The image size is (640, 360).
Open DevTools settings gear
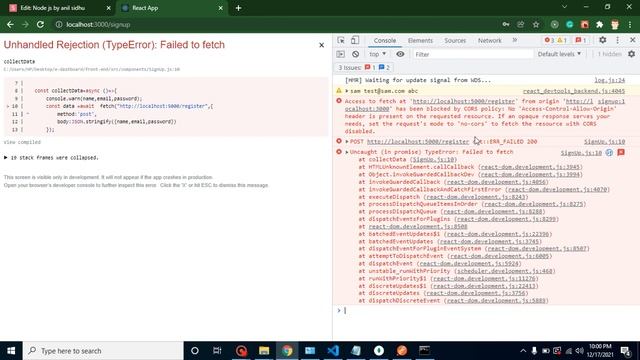coord(602,40)
